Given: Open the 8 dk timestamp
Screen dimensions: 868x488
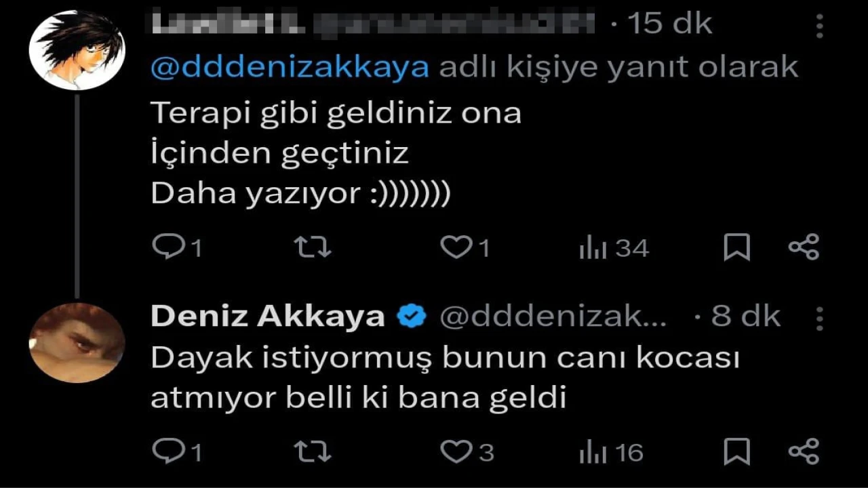Looking at the screenshot, I should point(745,317).
